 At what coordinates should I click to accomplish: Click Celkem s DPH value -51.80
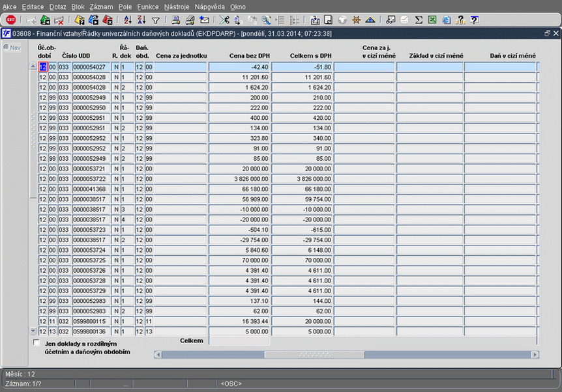pyautogui.click(x=302, y=67)
